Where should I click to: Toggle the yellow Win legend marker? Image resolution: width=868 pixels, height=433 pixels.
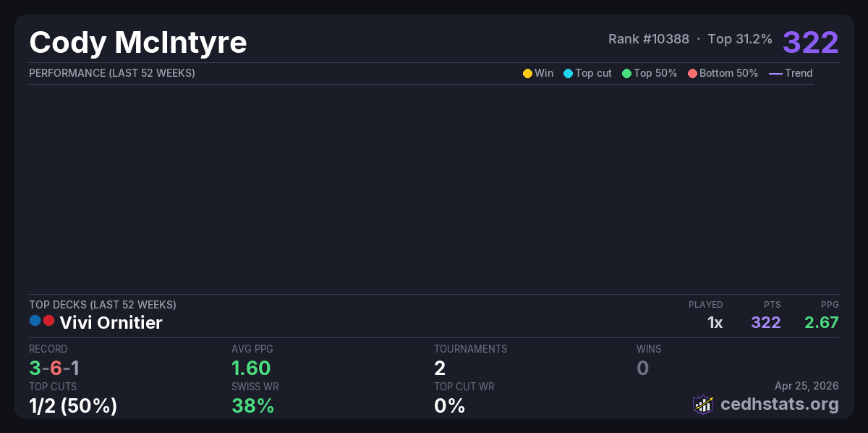point(527,73)
